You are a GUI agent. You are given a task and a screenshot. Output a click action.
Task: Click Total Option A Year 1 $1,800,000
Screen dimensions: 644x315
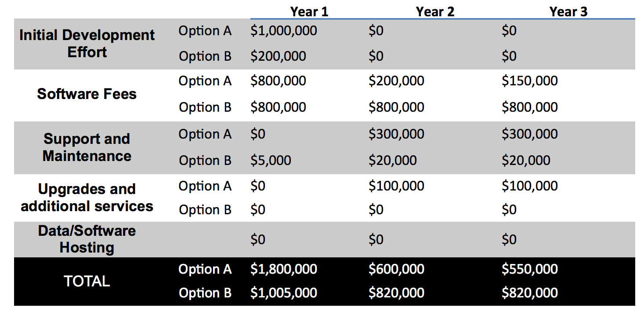pos(284,269)
